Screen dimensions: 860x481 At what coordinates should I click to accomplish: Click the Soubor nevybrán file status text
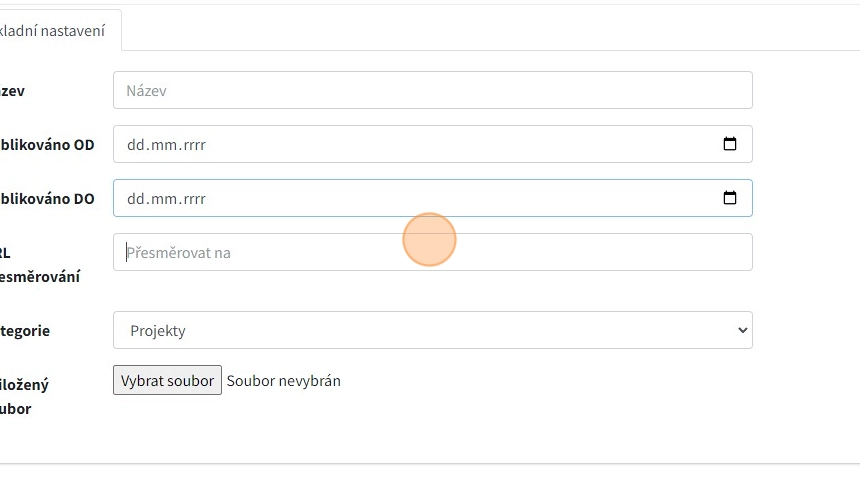283,381
